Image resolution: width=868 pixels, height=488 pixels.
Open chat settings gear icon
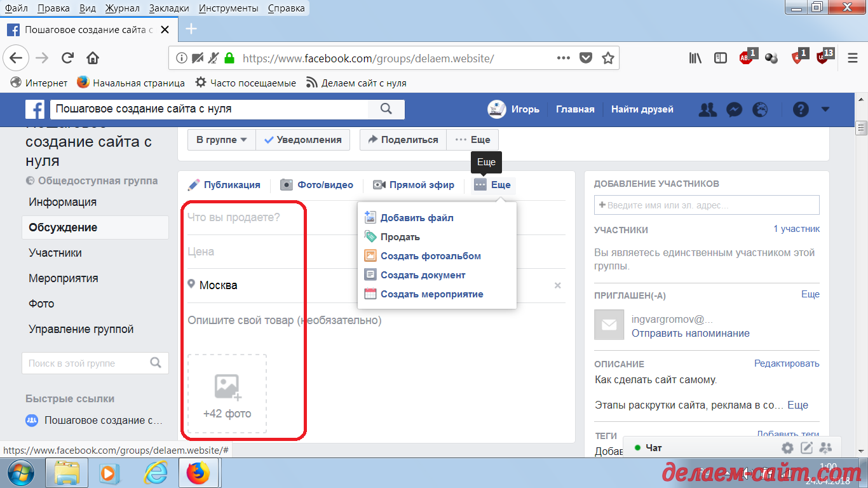pos(787,448)
